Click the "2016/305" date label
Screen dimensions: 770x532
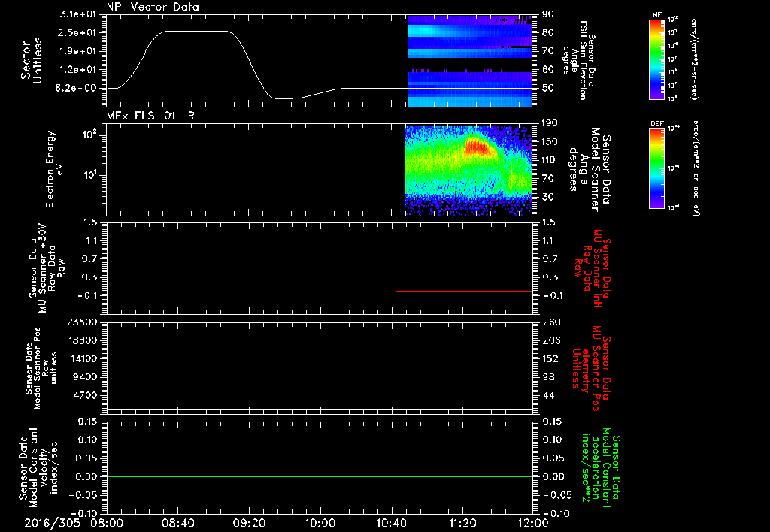pyautogui.click(x=52, y=523)
